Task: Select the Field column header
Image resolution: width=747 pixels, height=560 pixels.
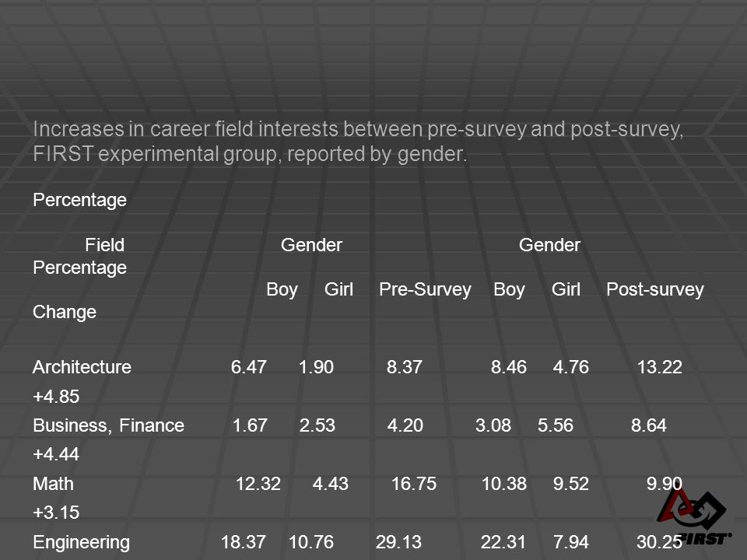Action: click(x=105, y=245)
